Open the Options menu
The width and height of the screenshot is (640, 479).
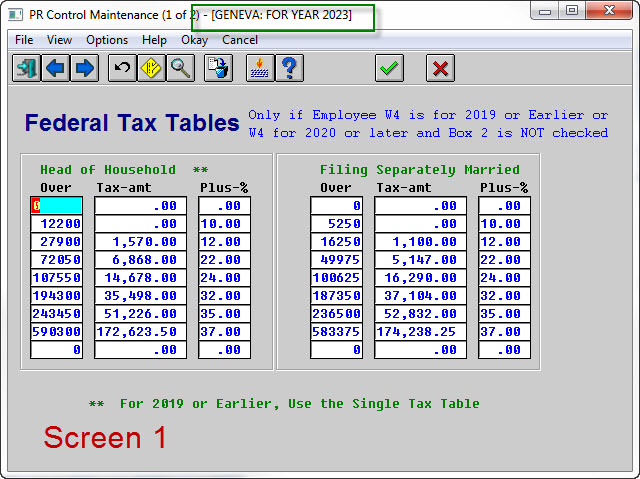[107, 40]
